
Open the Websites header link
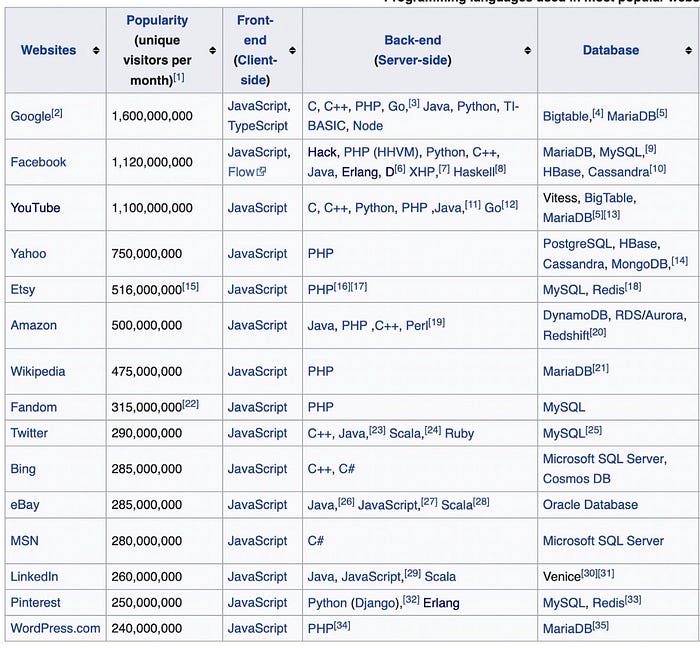(x=48, y=50)
